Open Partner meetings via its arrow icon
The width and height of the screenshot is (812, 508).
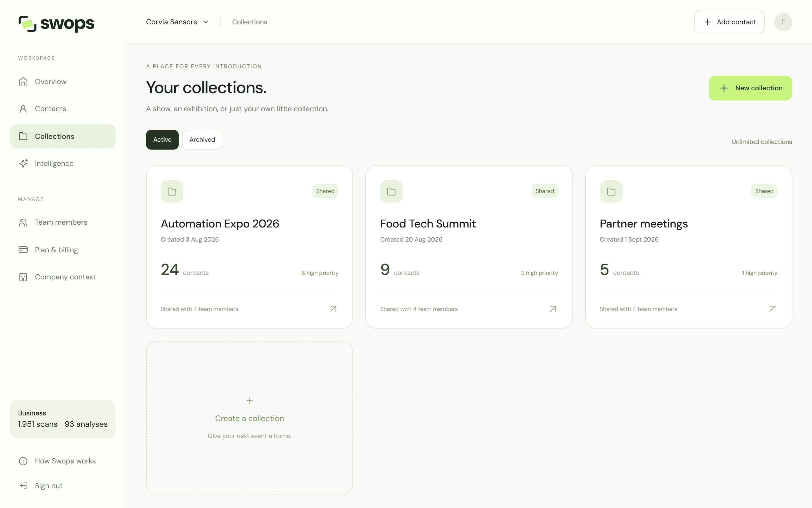pyautogui.click(x=773, y=309)
